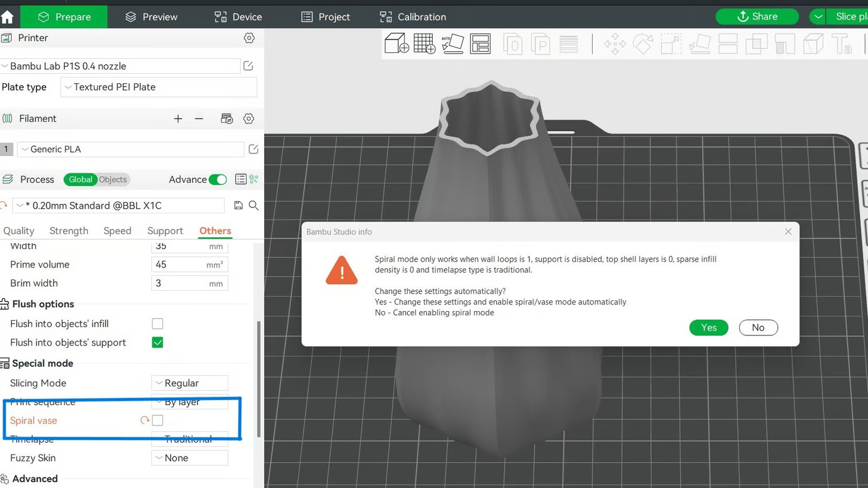Add a filament with plus icon
868x488 pixels.
click(x=178, y=119)
